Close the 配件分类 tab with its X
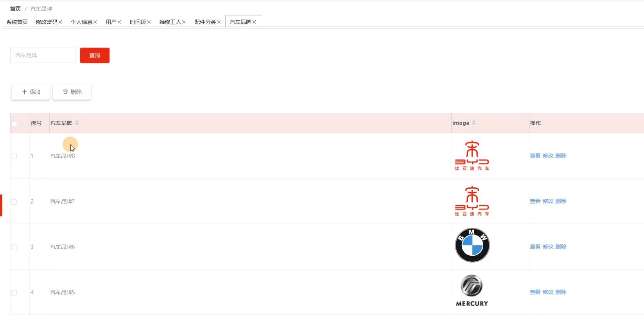 pyautogui.click(x=219, y=22)
